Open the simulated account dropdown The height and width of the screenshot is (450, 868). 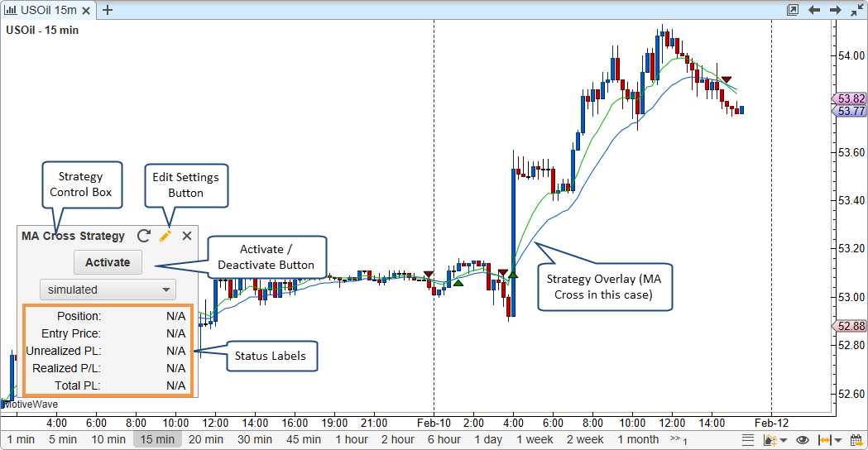[x=108, y=290]
